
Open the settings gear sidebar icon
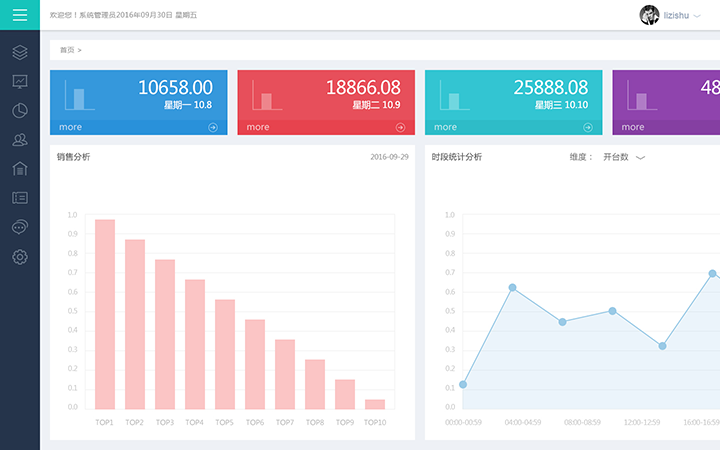coord(20,257)
